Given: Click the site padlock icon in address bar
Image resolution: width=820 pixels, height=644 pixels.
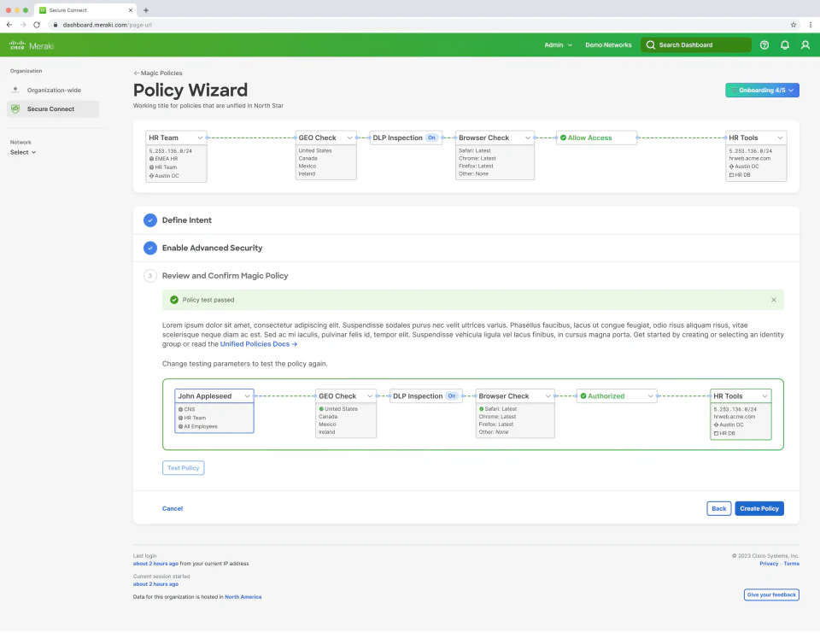Looking at the screenshot, I should pos(56,25).
